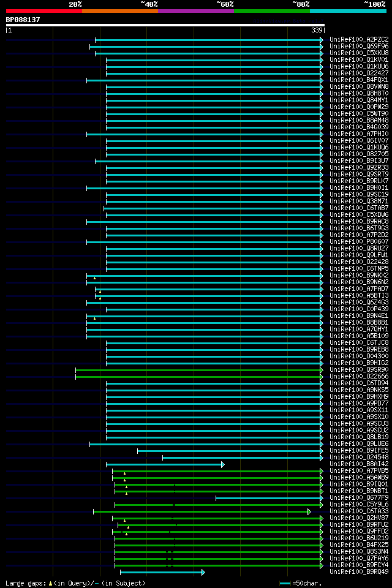Click the cyan alignment bar for Q677F9
This screenshot has height=588, width=392.
point(269,499)
